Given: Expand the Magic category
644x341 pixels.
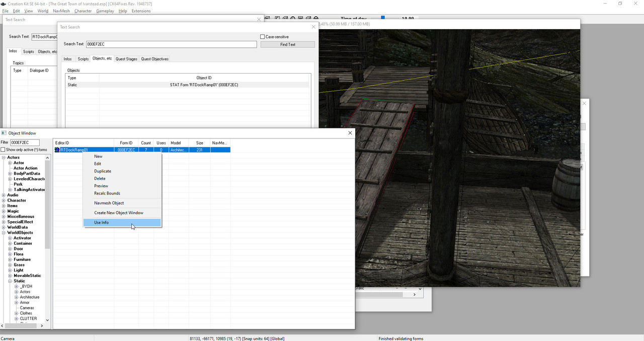Looking at the screenshot, I should coord(4,212).
